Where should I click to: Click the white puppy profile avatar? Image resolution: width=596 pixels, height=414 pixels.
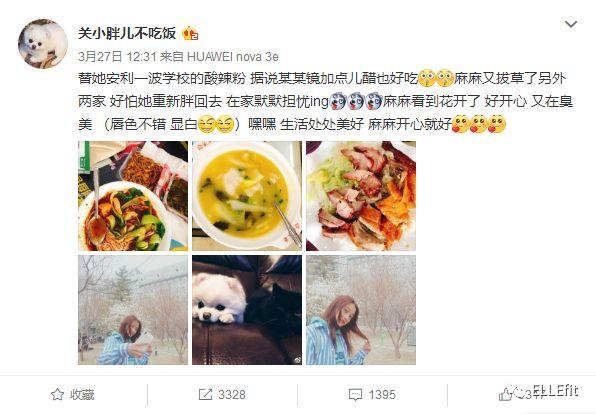point(43,44)
